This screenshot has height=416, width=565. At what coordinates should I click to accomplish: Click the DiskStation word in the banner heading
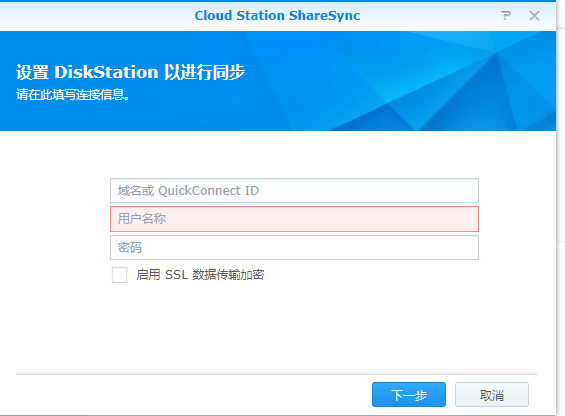coord(106,72)
